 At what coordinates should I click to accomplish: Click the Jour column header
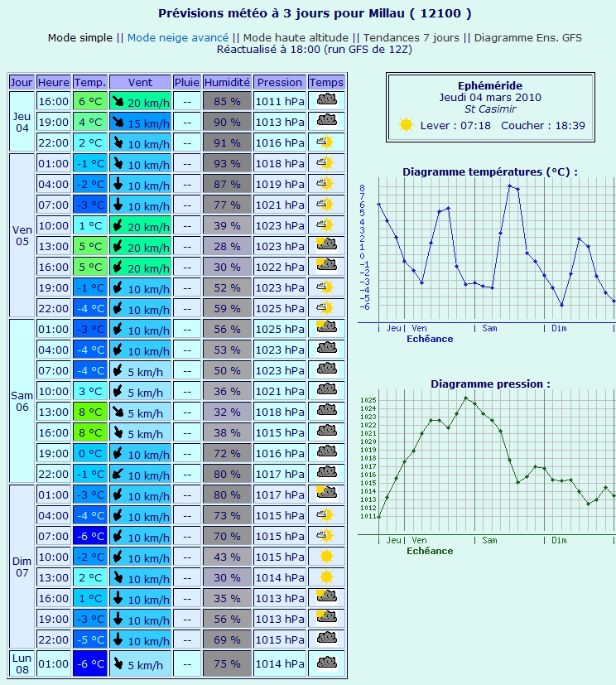[x=22, y=82]
